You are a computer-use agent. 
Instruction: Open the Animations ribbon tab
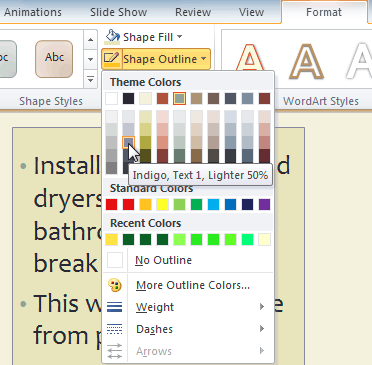tap(33, 12)
